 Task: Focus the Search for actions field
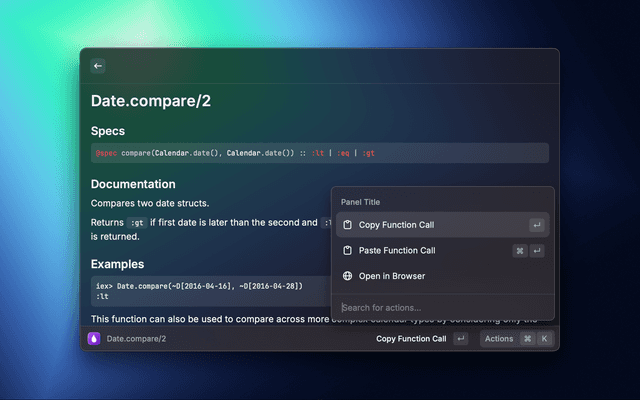440,307
